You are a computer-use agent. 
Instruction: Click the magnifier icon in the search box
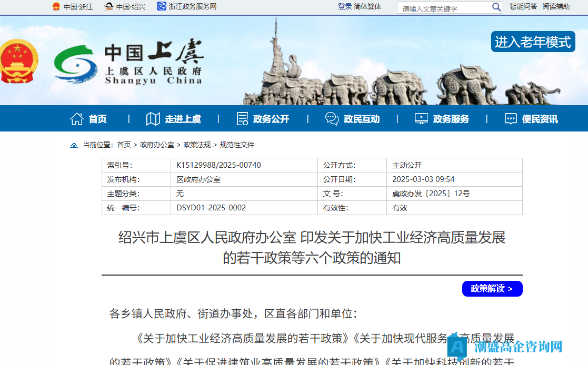pos(495,7)
